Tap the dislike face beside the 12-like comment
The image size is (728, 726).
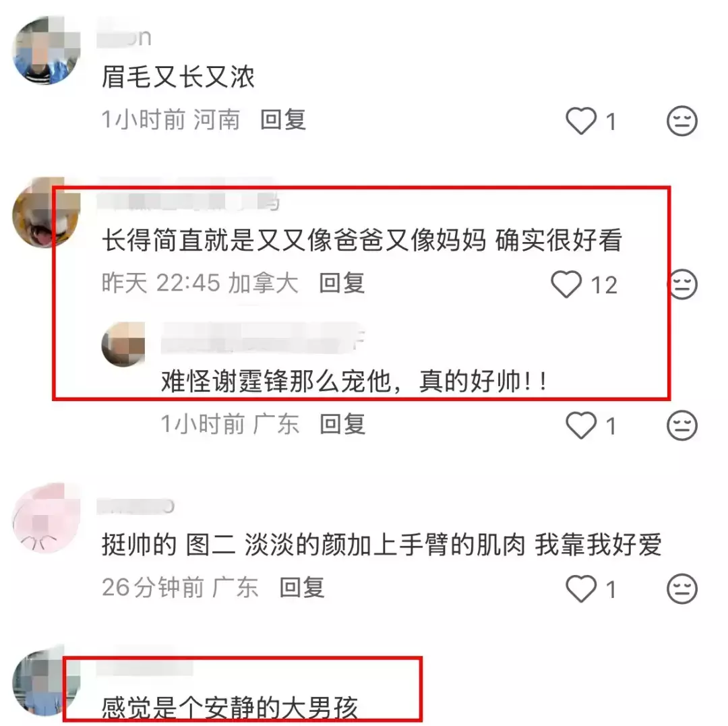pos(682,284)
